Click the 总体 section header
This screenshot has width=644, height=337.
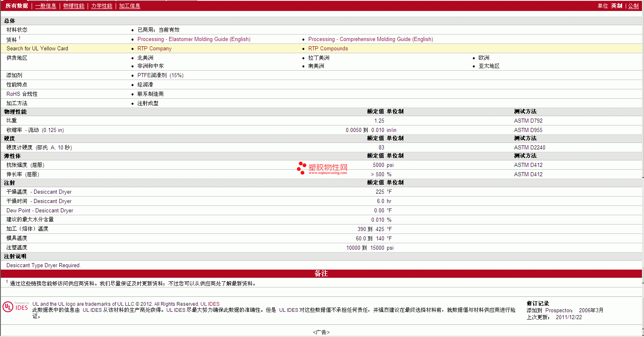(10, 21)
